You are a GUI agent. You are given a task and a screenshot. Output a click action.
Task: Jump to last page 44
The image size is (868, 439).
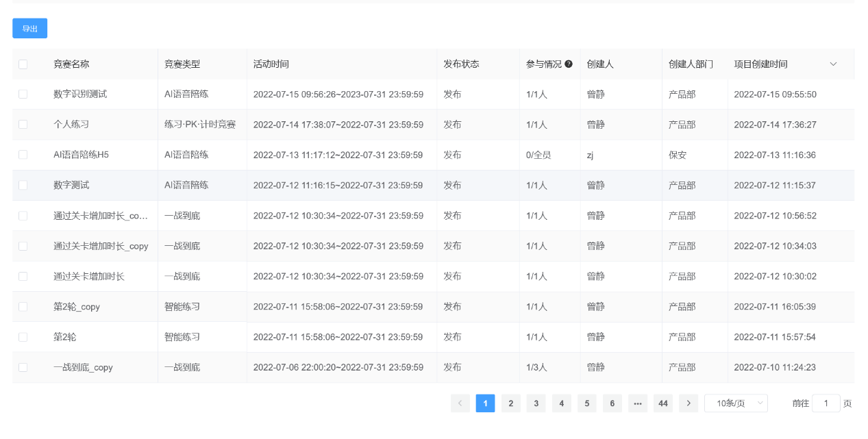click(x=662, y=404)
